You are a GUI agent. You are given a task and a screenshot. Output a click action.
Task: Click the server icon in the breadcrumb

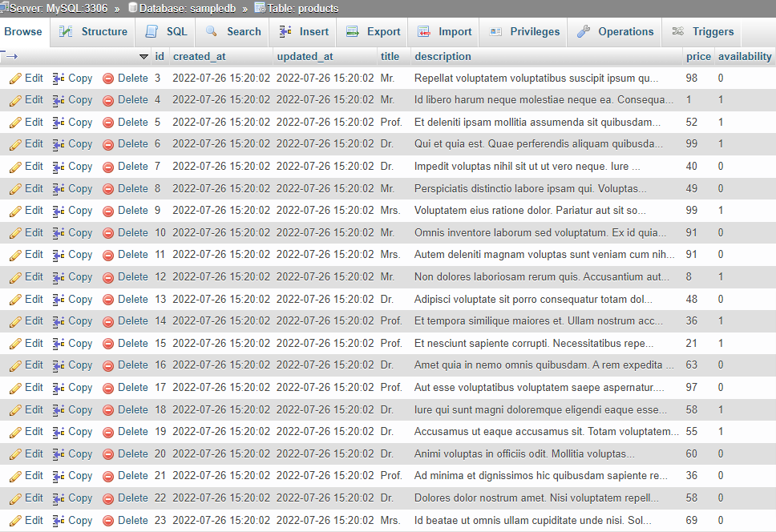pyautogui.click(x=8, y=6)
